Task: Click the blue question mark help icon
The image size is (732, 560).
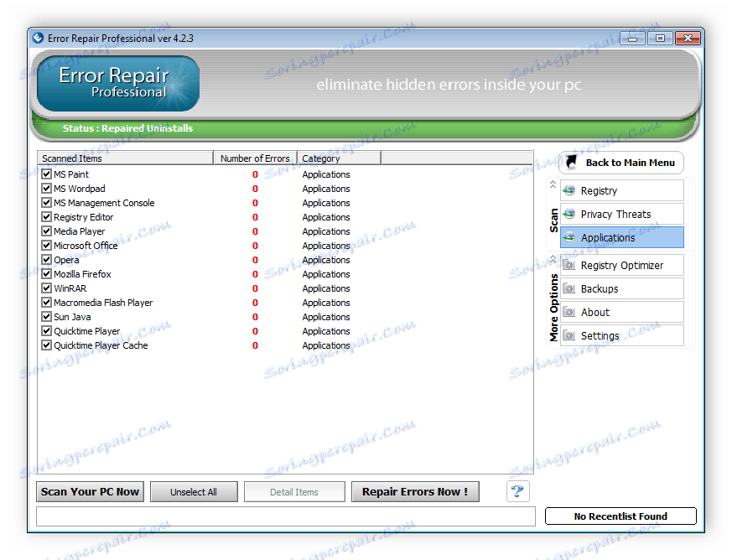Action: (x=517, y=491)
